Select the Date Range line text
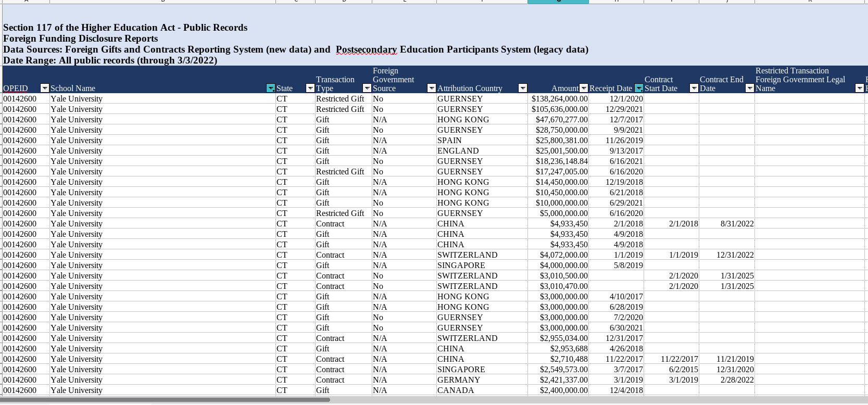 (110, 60)
